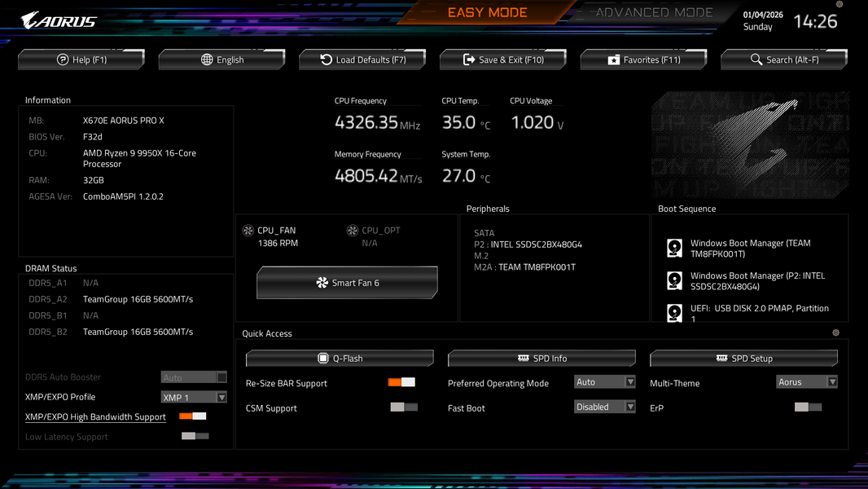The height and width of the screenshot is (489, 868).
Task: Launch Q-Flash utility
Action: tap(340, 359)
